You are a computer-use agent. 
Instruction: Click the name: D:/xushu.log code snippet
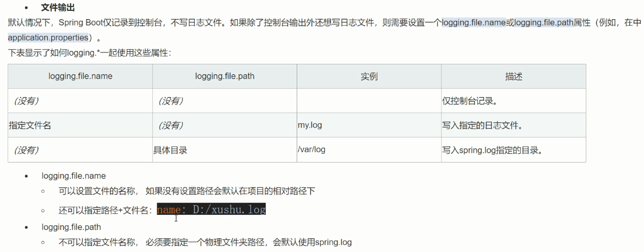tap(211, 209)
